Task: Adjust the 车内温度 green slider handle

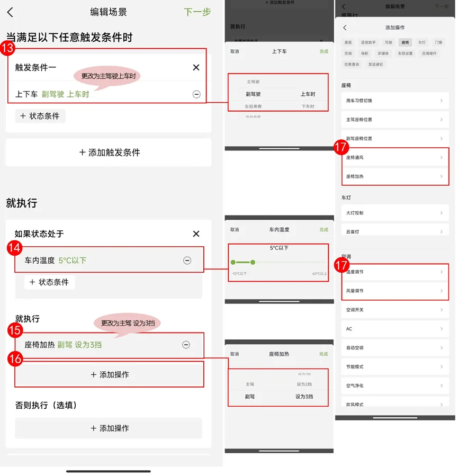Action: point(253,262)
